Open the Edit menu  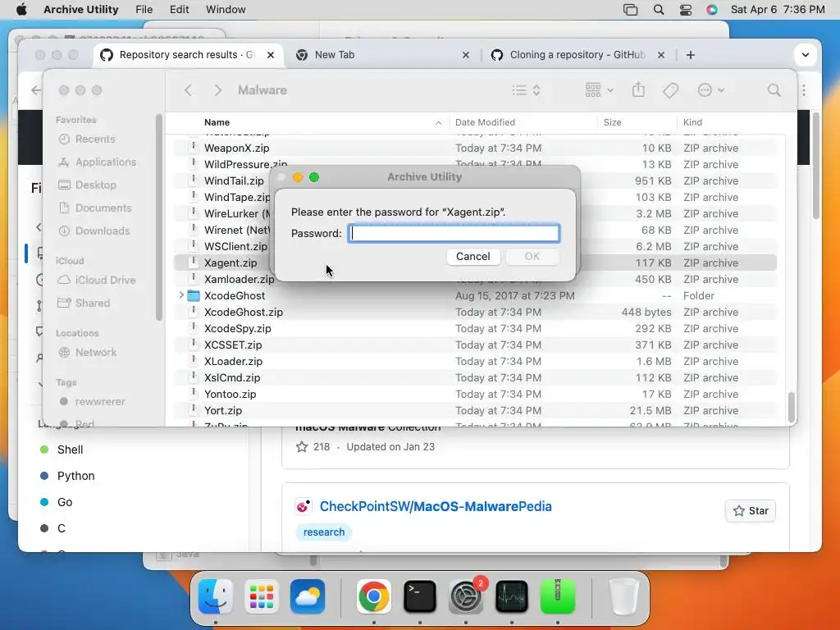pyautogui.click(x=179, y=10)
